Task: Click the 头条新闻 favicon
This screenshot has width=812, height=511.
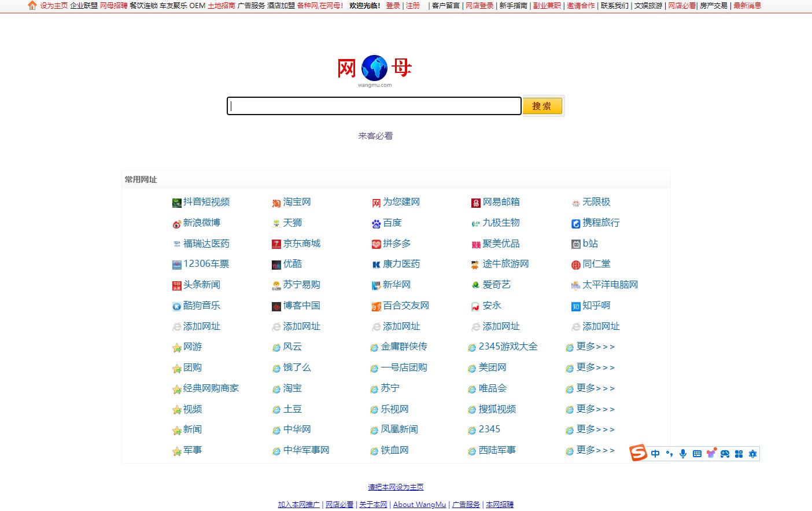Action: 177,285
